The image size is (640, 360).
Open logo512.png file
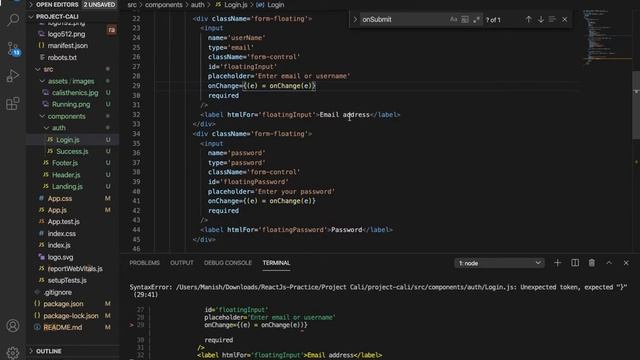point(73,34)
